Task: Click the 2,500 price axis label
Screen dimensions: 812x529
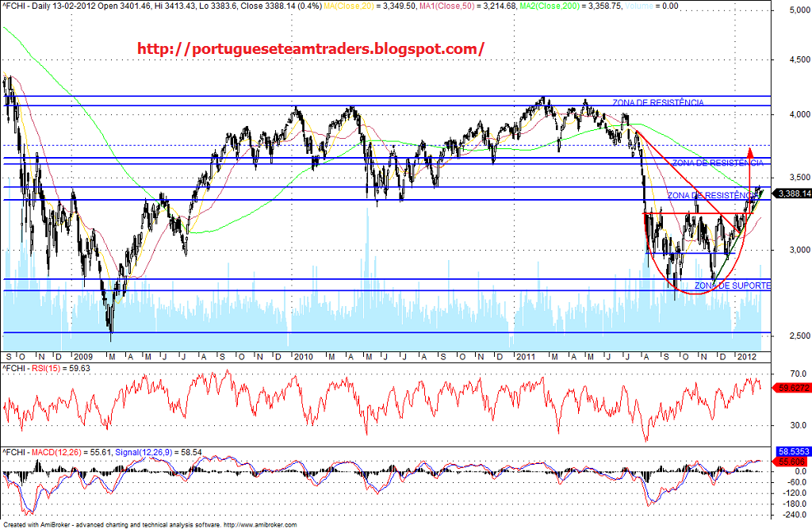Action: click(799, 335)
